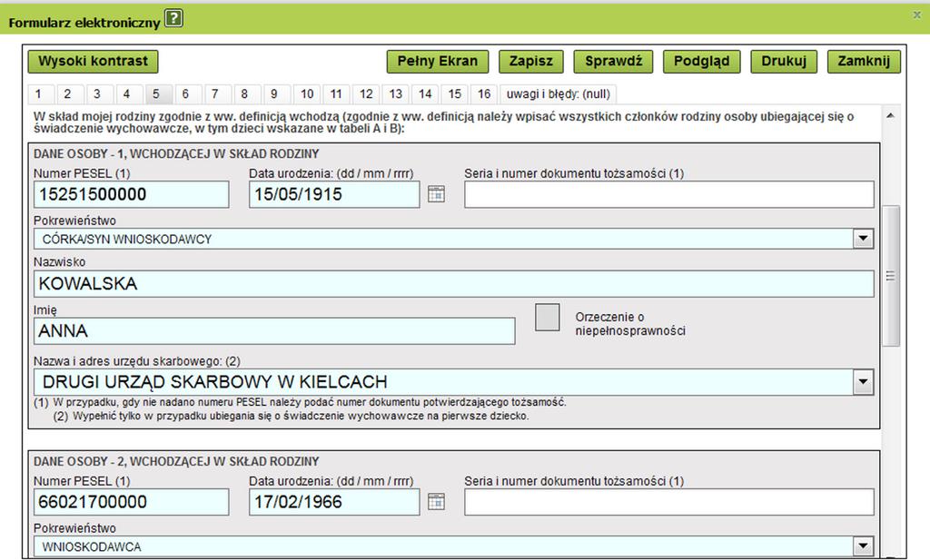
Task: Click the 'DANE OSOBY - 2, WCHODZĄCEJ W SKŁAD RODZINY' heading
Action: click(176, 462)
